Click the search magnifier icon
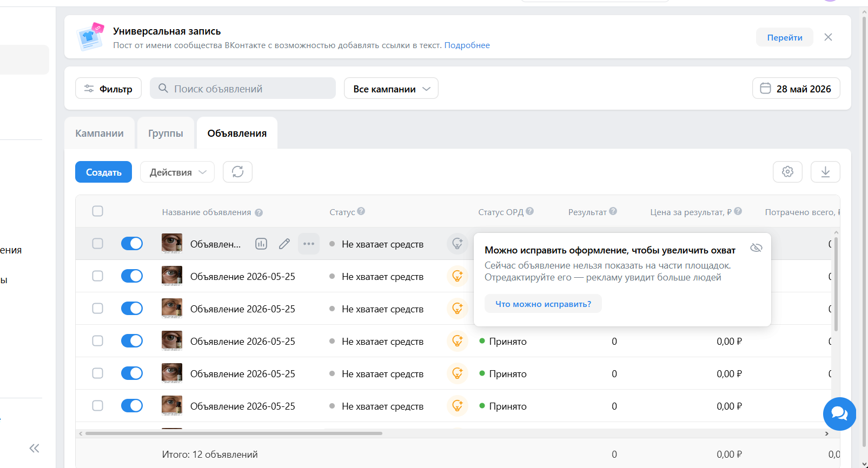This screenshot has width=868, height=468. (163, 88)
